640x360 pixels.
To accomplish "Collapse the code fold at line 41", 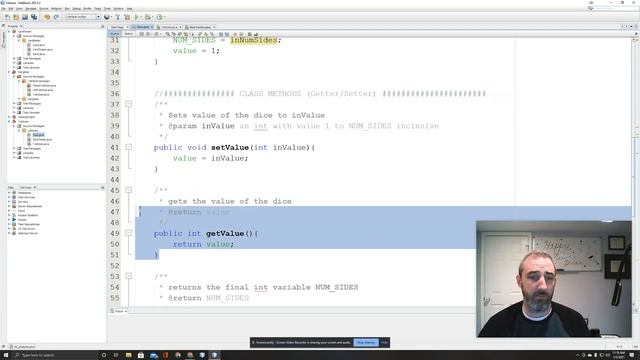I will (x=128, y=147).
